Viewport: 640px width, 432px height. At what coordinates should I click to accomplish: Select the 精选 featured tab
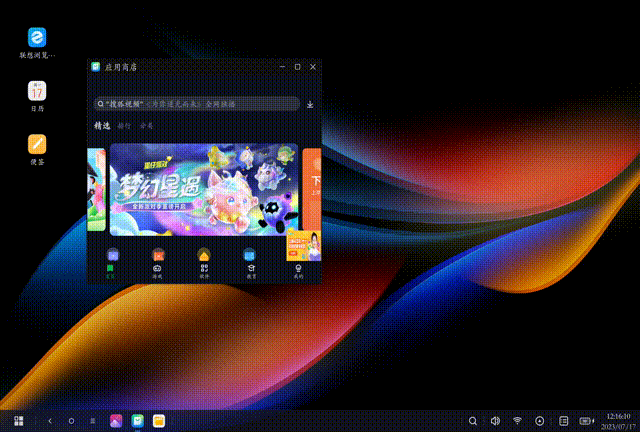pyautogui.click(x=102, y=126)
